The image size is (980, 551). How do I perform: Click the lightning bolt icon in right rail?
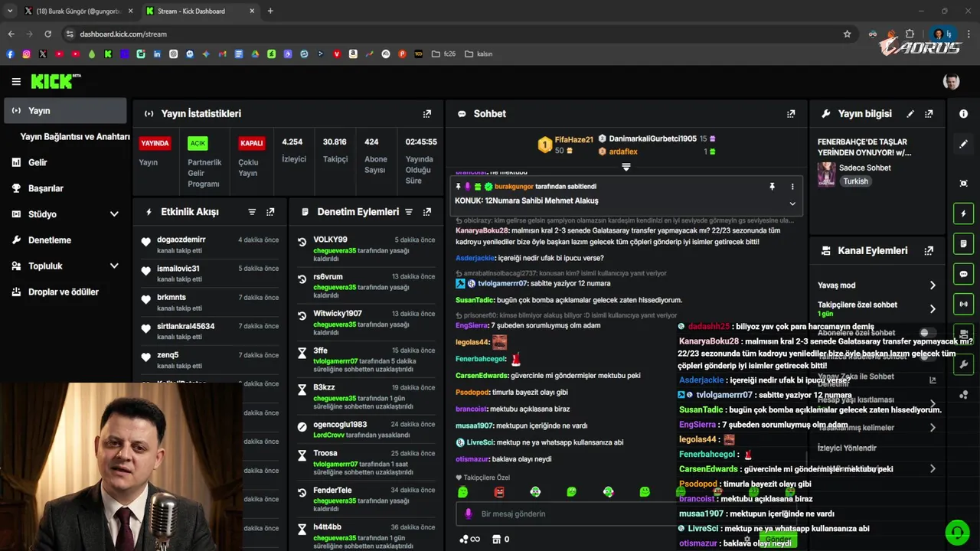pos(964,214)
